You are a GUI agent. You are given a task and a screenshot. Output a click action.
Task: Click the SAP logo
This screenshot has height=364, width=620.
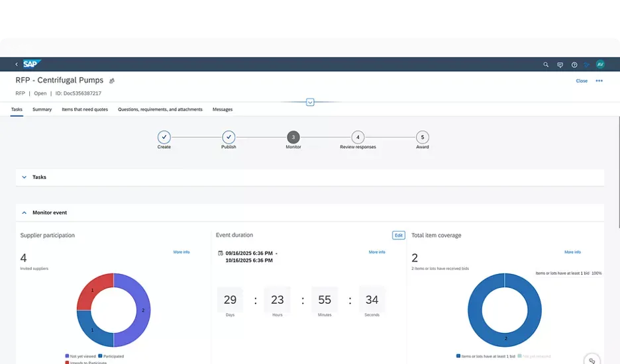32,64
